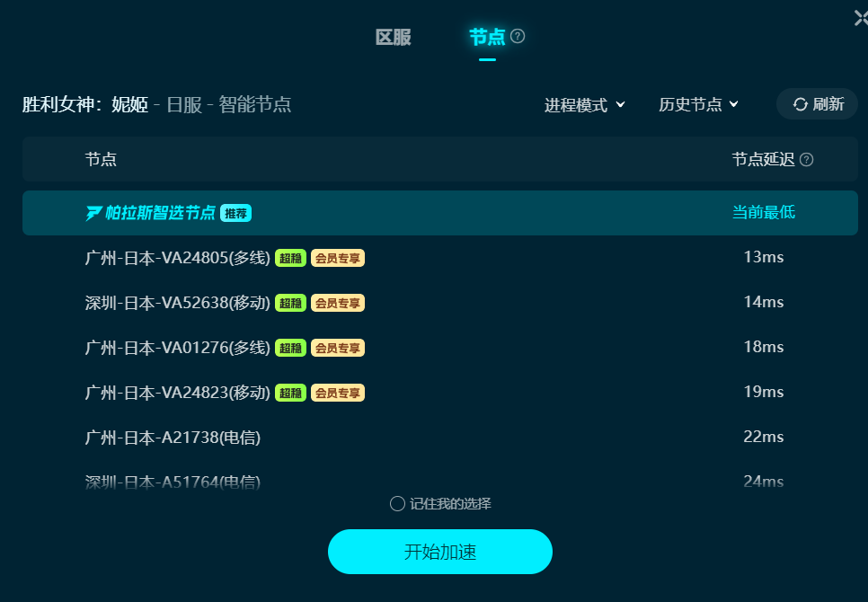
Task: Enable the 记住我的选择 radio option
Action: tap(397, 503)
